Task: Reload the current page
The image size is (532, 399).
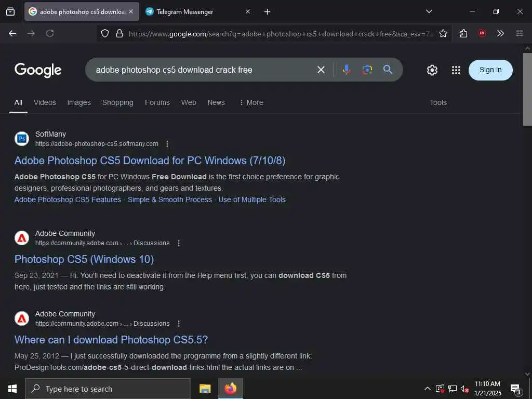Action: tap(50, 33)
